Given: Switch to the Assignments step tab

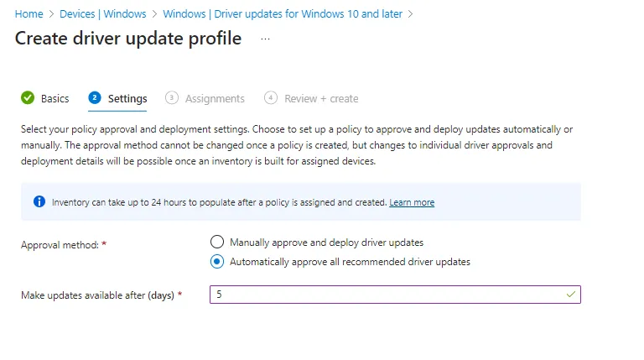Looking at the screenshot, I should [215, 98].
